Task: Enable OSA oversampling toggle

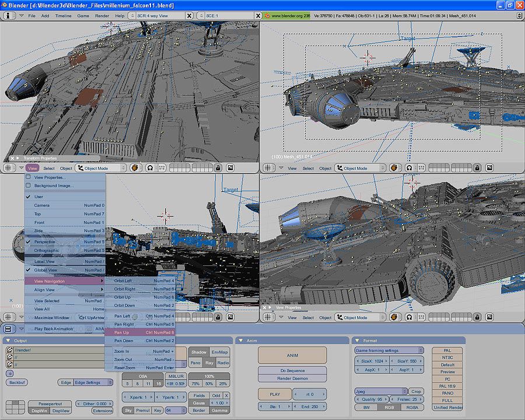Action: [x=143, y=376]
